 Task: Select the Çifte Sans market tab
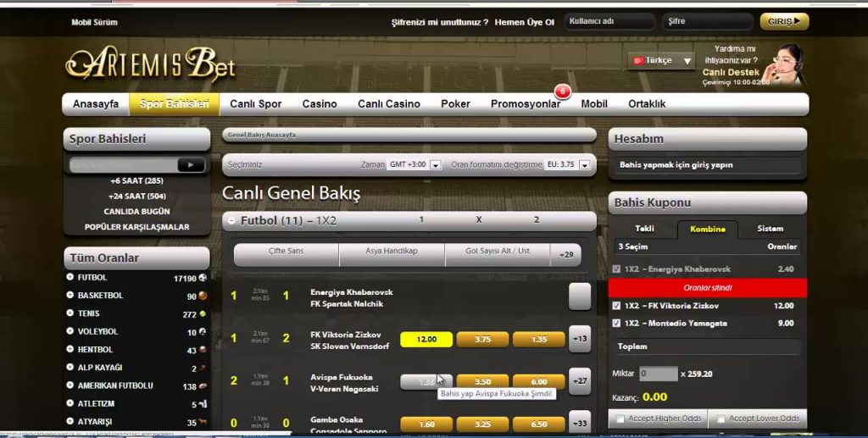click(287, 254)
